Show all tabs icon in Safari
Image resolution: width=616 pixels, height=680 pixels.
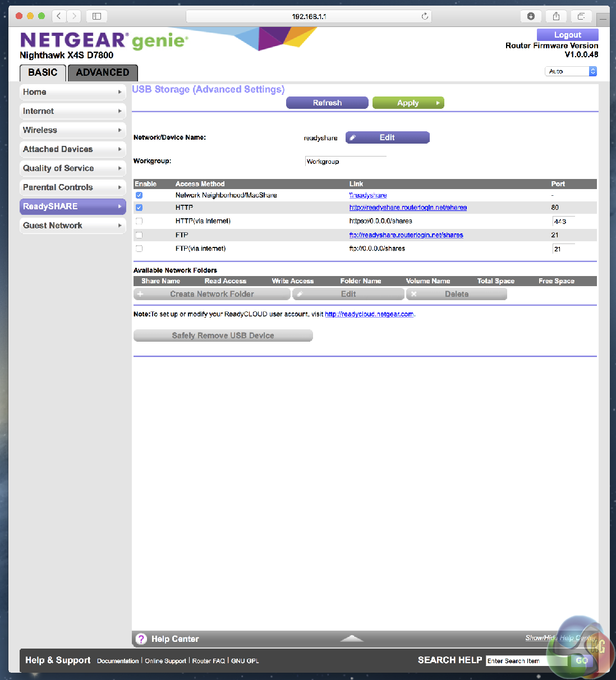coord(581,16)
